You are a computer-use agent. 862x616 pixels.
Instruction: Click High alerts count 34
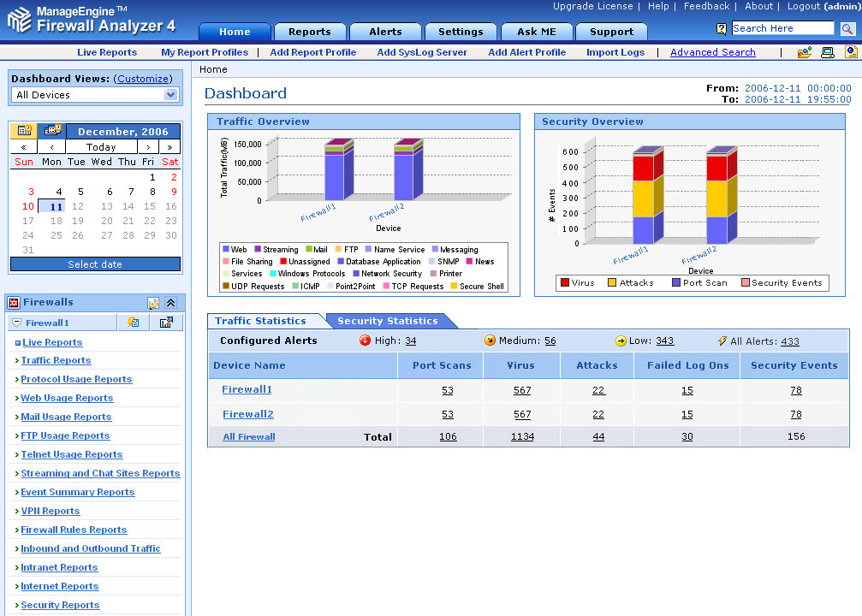411,341
